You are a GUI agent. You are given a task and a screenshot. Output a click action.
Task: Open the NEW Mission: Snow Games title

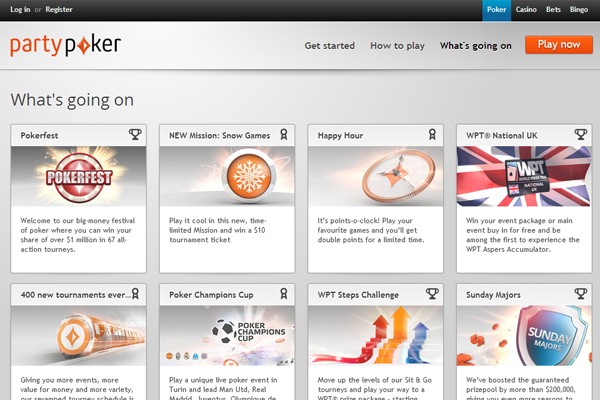219,136
